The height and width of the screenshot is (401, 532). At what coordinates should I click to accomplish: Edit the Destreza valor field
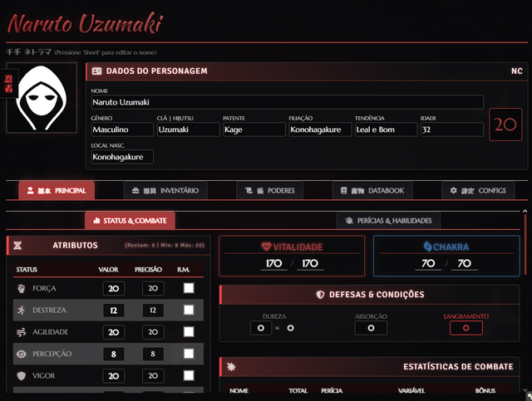coord(114,311)
